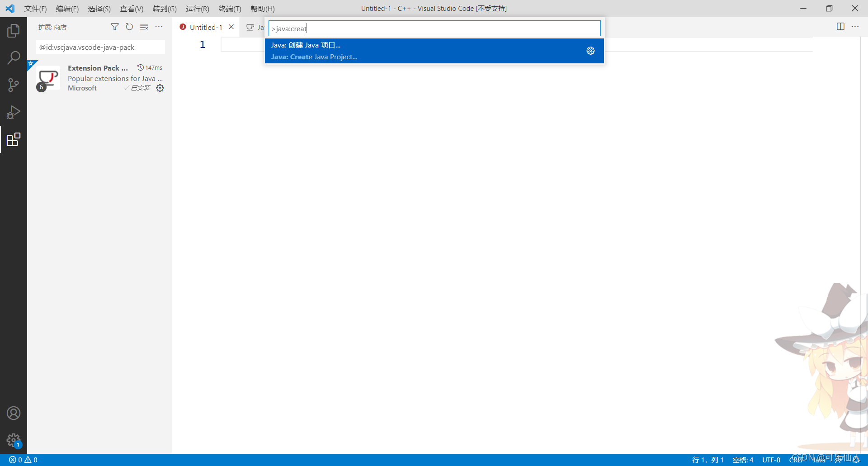Open the Accounts icon in activity bar
The image size is (868, 466).
14,413
